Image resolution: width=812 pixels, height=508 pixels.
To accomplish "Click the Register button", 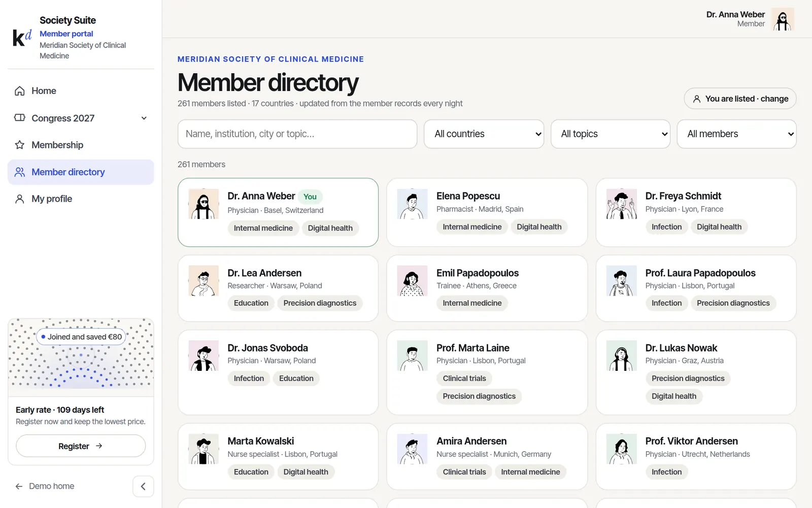I will [x=81, y=446].
